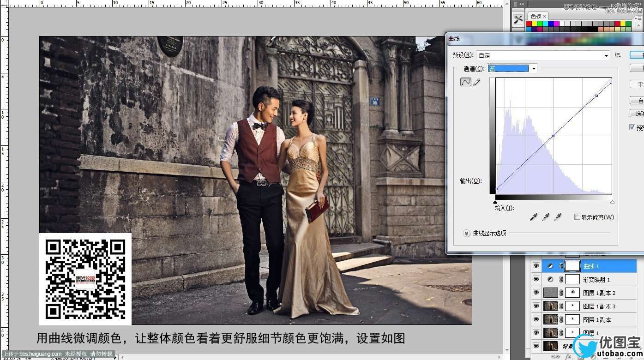Select the 图层 1 副本 2 layer

pos(599,293)
